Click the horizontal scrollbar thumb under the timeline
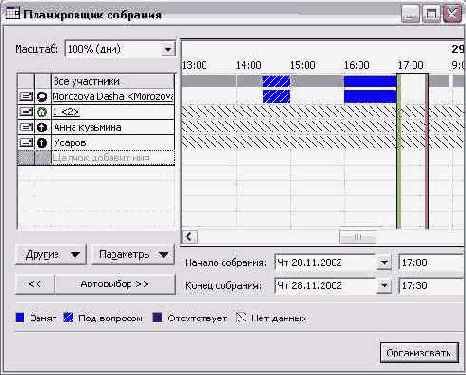Image resolution: width=466 pixels, height=375 pixels. [x=357, y=237]
